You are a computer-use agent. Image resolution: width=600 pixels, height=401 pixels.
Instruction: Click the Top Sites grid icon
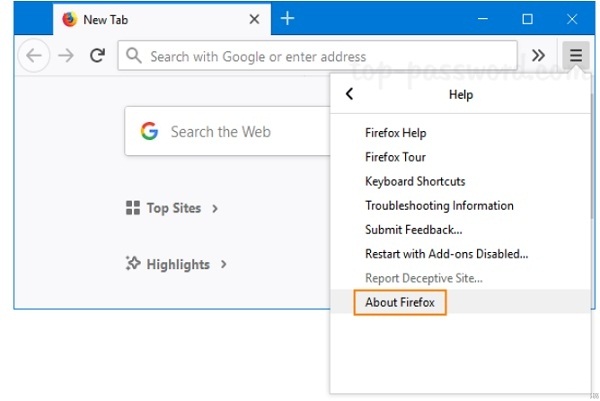[132, 208]
